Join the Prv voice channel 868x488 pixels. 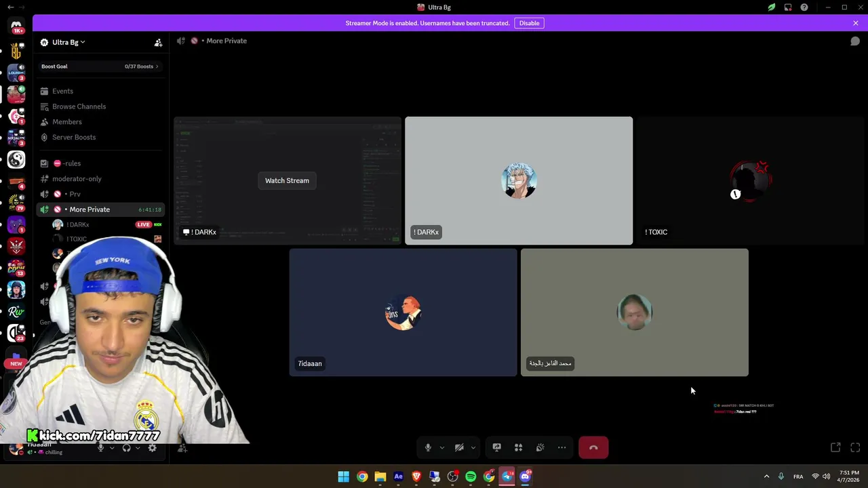coord(100,194)
